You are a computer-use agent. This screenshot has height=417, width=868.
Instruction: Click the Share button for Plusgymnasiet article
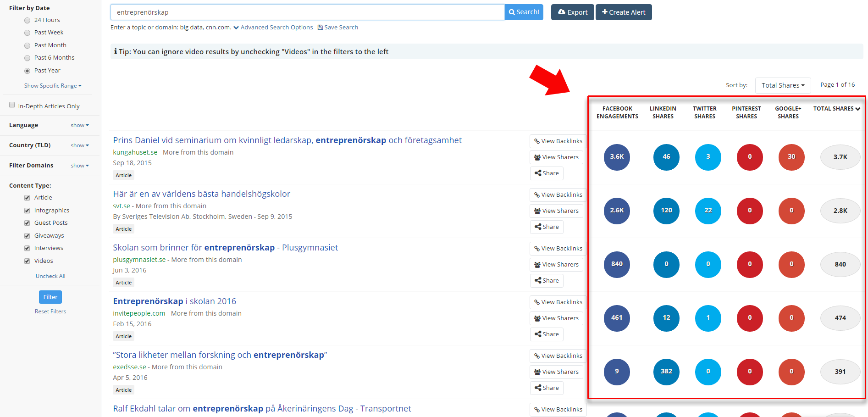tap(547, 281)
